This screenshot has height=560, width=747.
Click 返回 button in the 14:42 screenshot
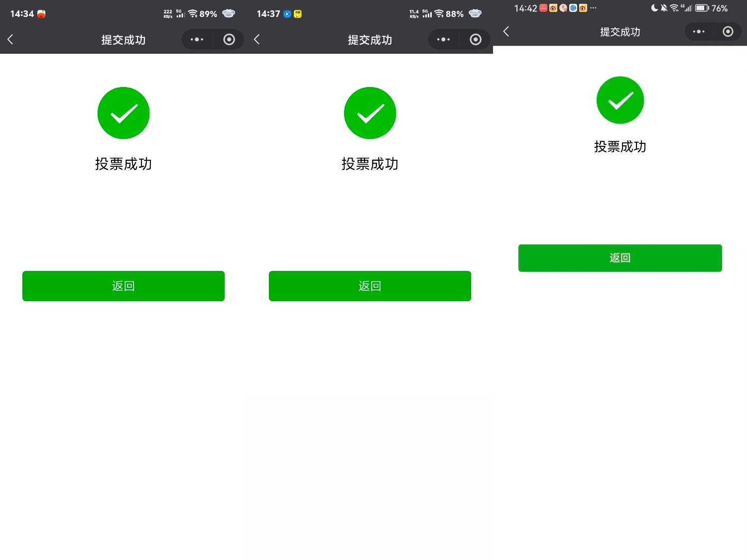620,258
